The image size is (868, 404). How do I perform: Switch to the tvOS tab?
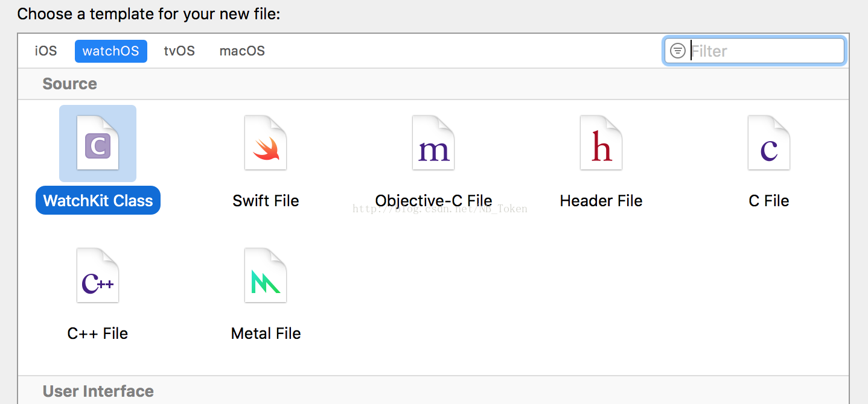(179, 51)
